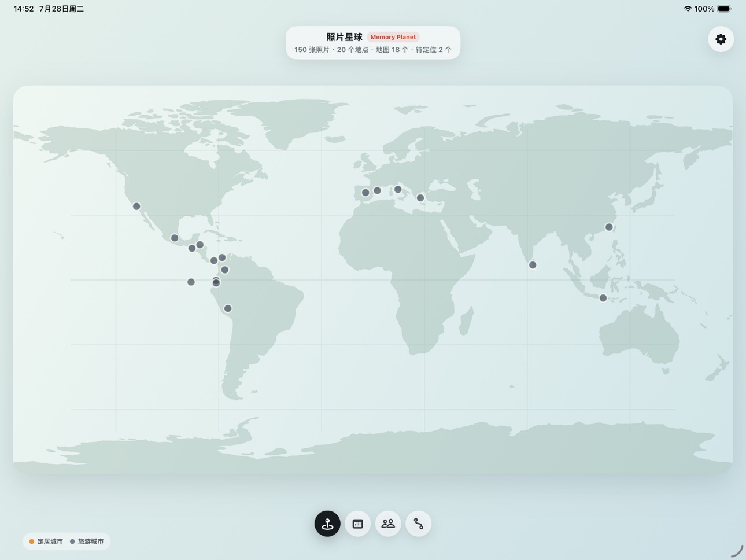Screen dimensions: 746x560
Task: Click the 照片星球 title
Action: pyautogui.click(x=344, y=37)
